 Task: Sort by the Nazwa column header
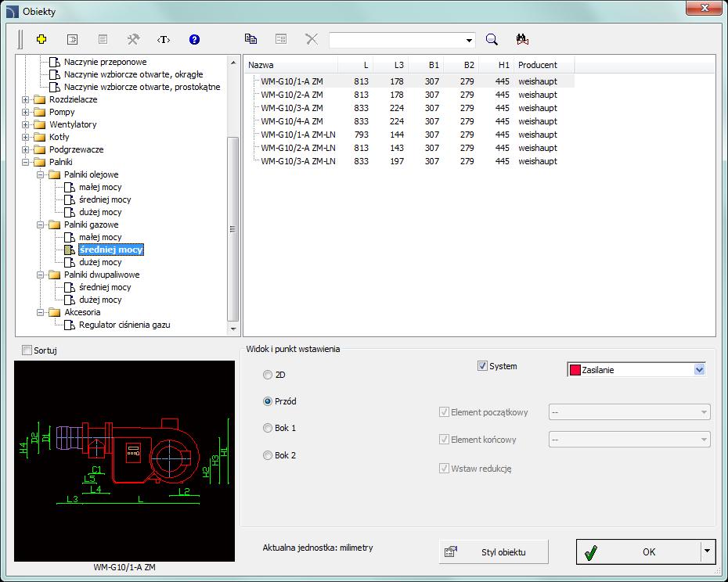coord(291,65)
